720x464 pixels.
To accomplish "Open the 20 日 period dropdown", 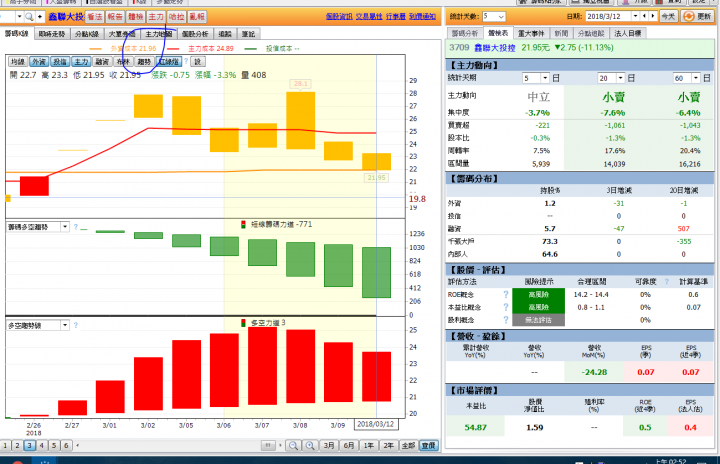I will (620, 78).
